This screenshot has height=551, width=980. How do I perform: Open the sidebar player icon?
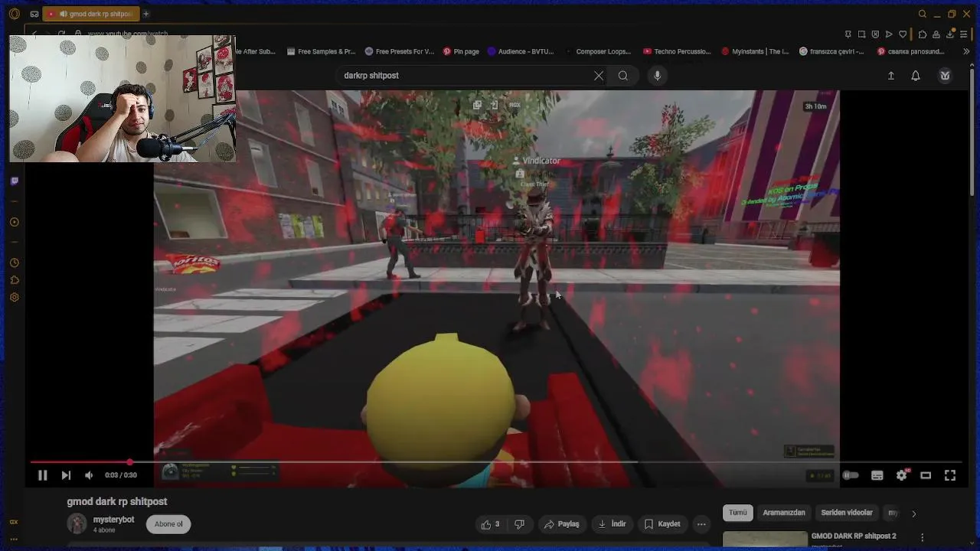pyautogui.click(x=14, y=222)
